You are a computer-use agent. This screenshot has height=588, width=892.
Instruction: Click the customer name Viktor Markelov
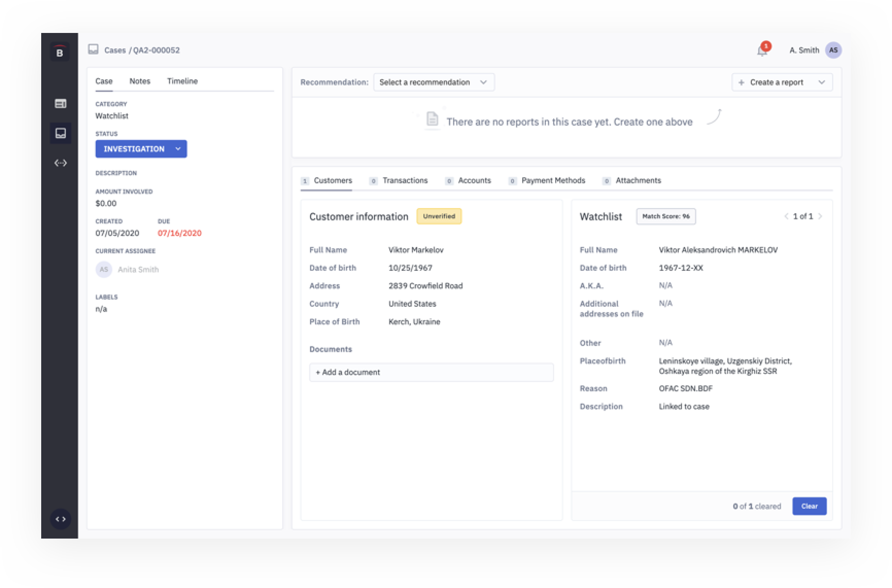[x=416, y=250]
